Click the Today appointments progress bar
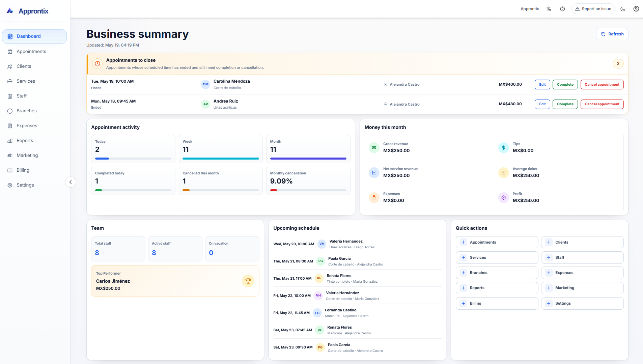This screenshot has height=364, width=643. 133,159
